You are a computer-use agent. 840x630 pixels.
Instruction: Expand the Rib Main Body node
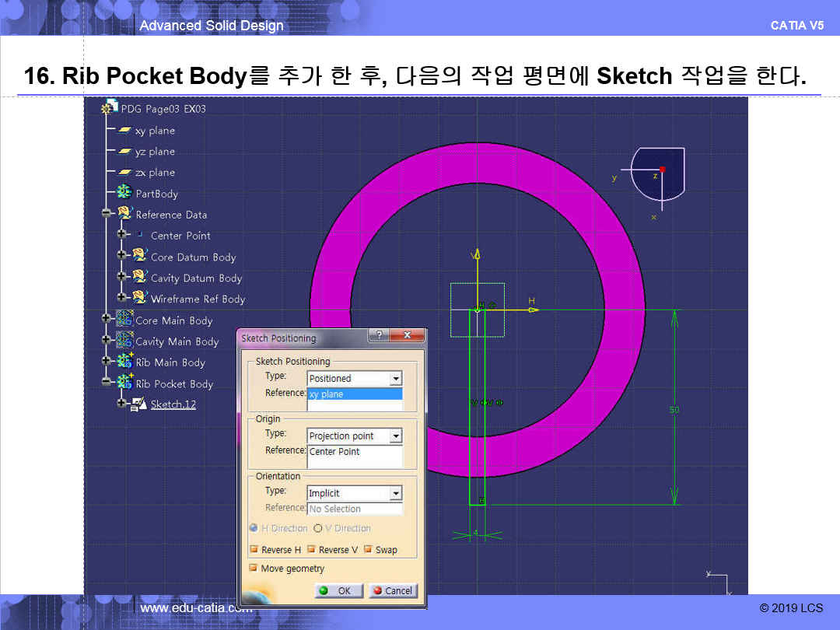[107, 362]
